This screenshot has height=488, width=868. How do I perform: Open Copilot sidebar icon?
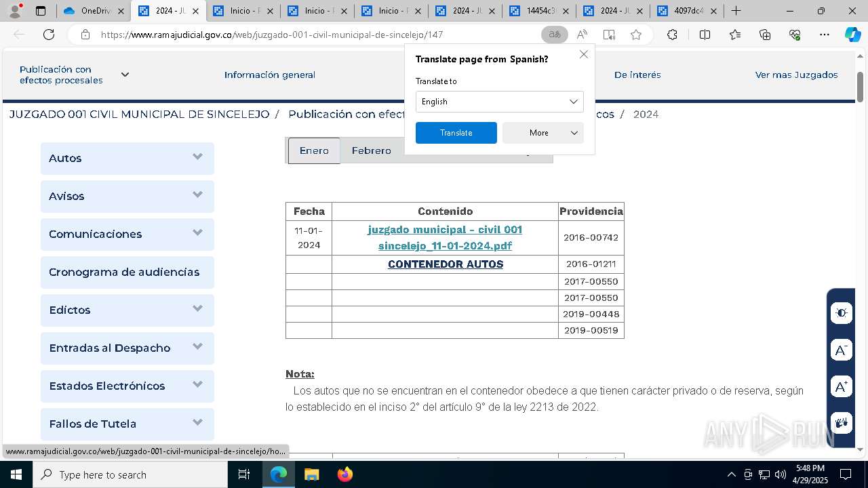[x=852, y=35]
